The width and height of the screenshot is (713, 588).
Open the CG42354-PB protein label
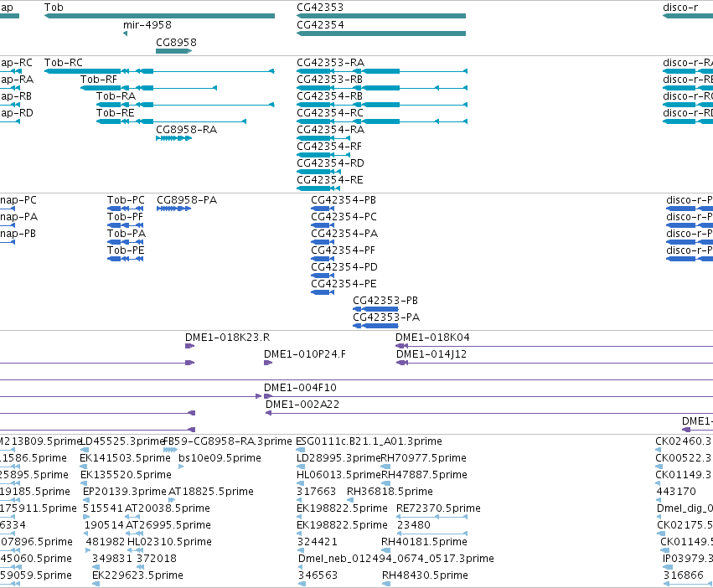click(344, 200)
